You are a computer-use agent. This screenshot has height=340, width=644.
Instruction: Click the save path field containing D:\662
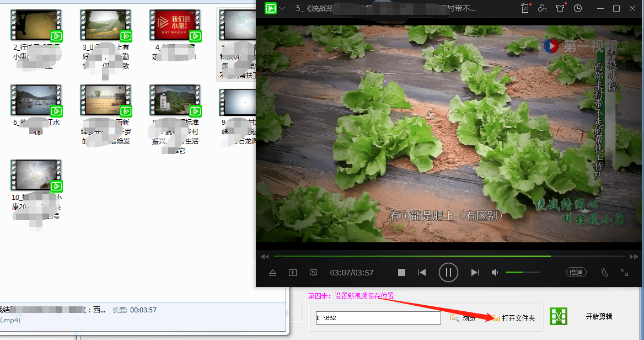(x=378, y=318)
